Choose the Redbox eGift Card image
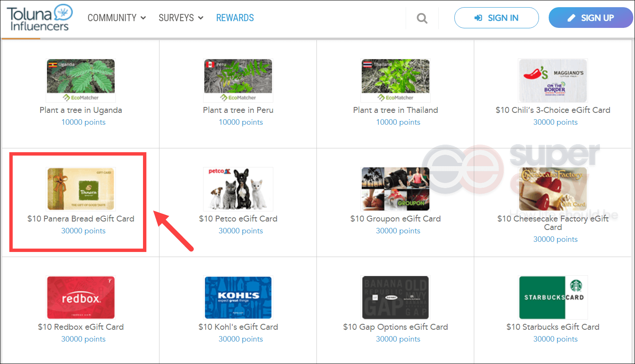Image resolution: width=635 pixels, height=364 pixels. [x=81, y=298]
